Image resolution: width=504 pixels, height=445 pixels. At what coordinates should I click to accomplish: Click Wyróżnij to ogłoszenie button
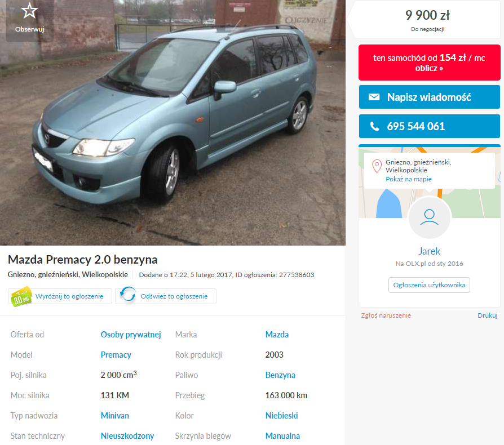pyautogui.click(x=60, y=296)
